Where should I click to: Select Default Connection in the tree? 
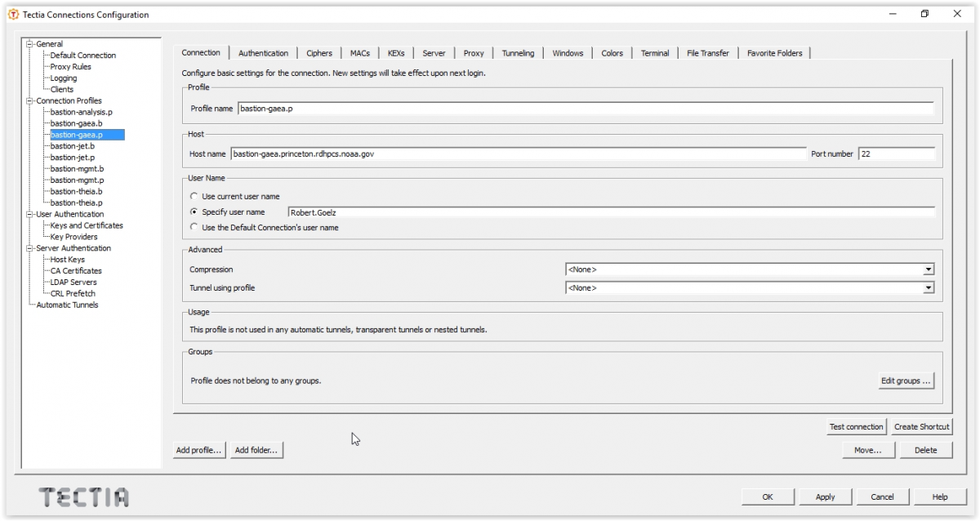coord(83,56)
